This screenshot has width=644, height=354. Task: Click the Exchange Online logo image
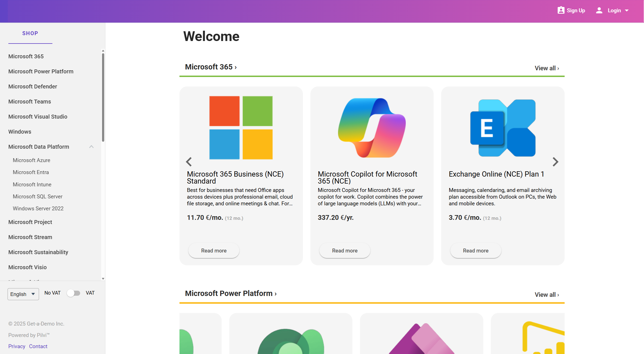point(503,128)
